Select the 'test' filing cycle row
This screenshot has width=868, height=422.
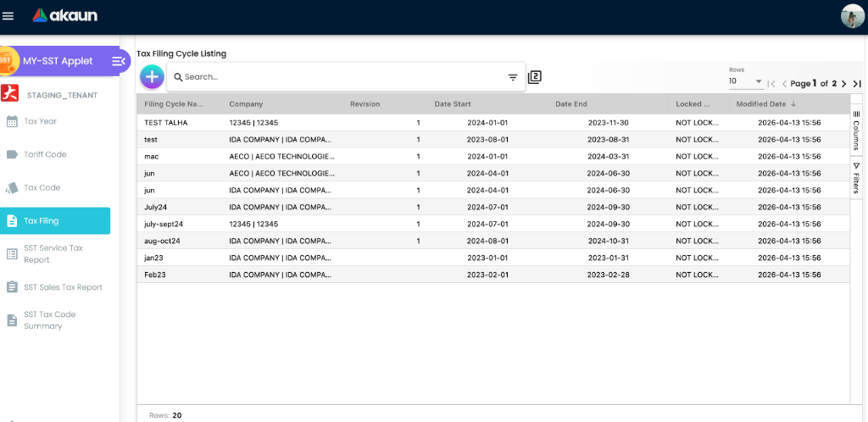(x=493, y=139)
